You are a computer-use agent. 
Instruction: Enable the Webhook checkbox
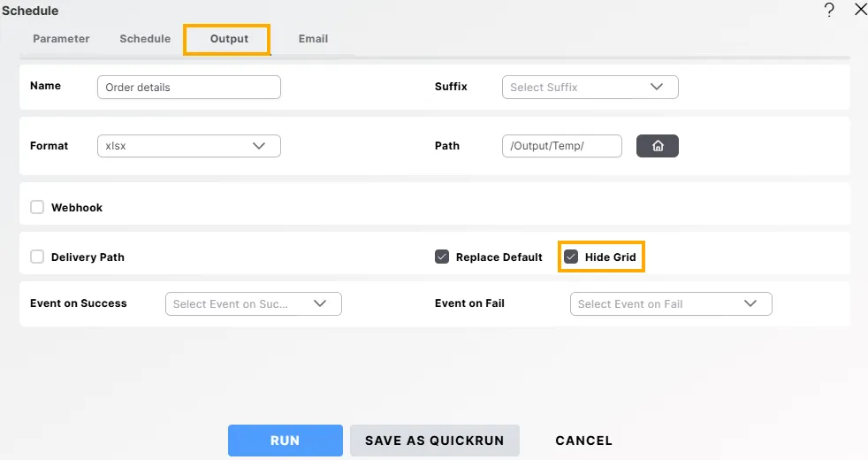pyautogui.click(x=37, y=207)
